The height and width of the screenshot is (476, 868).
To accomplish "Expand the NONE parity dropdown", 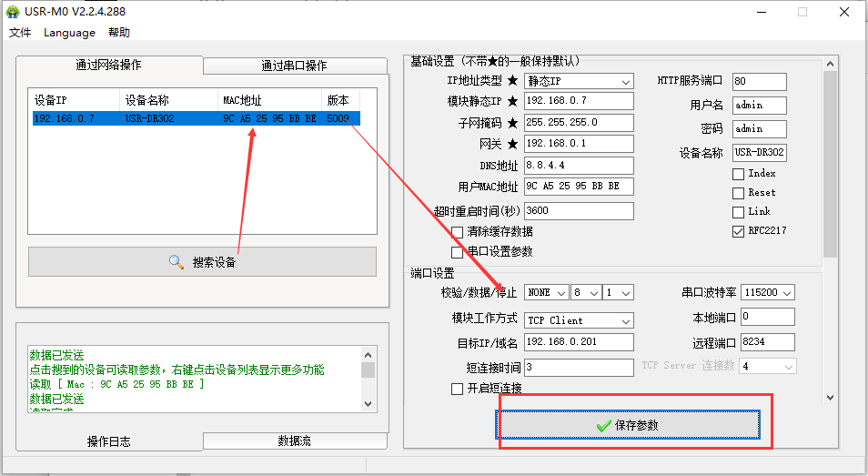I will pyautogui.click(x=546, y=292).
